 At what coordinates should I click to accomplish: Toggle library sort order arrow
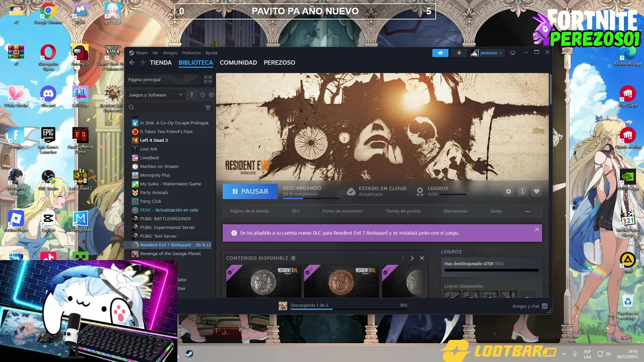192,95
